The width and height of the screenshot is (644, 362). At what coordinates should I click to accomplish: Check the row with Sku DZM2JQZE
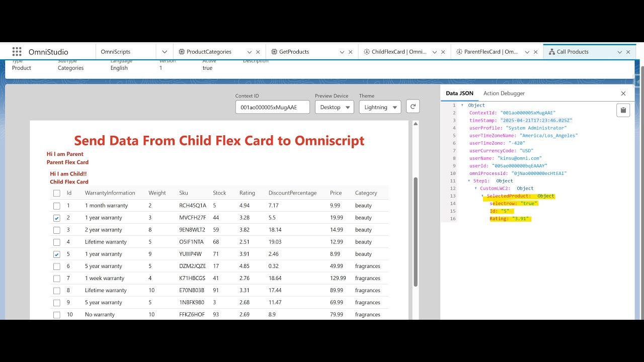[x=57, y=266]
